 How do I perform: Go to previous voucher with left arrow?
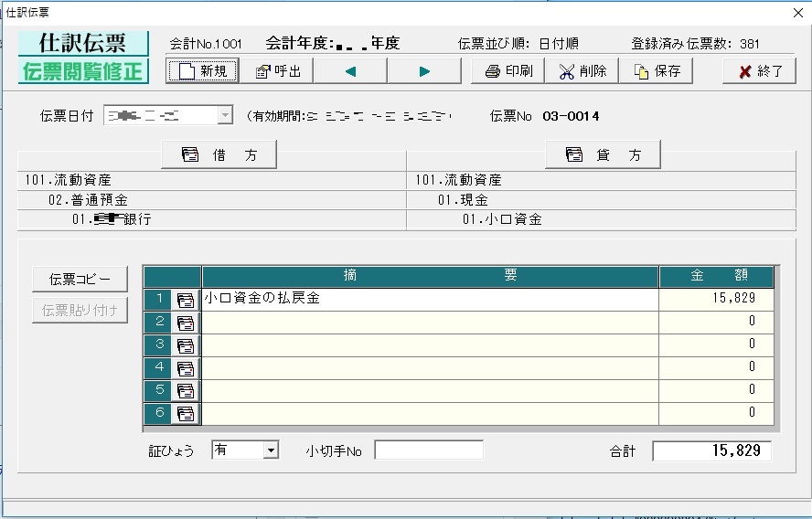click(x=350, y=71)
